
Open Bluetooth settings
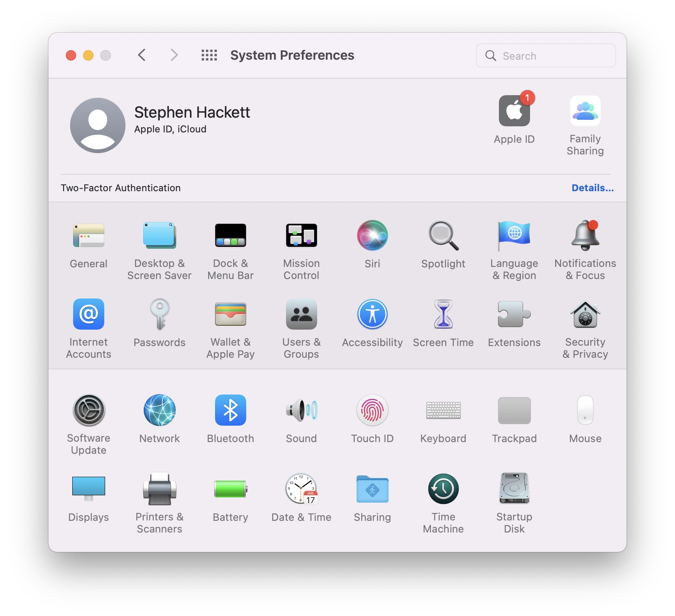pos(231,411)
